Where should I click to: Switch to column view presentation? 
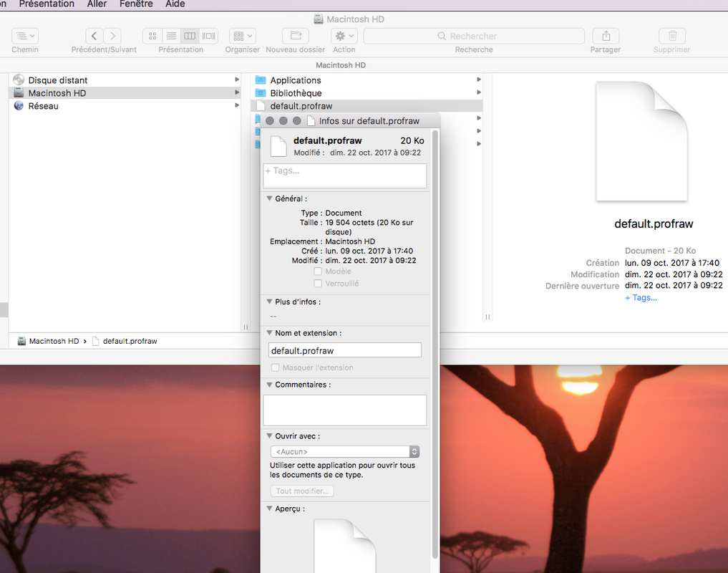coord(190,36)
